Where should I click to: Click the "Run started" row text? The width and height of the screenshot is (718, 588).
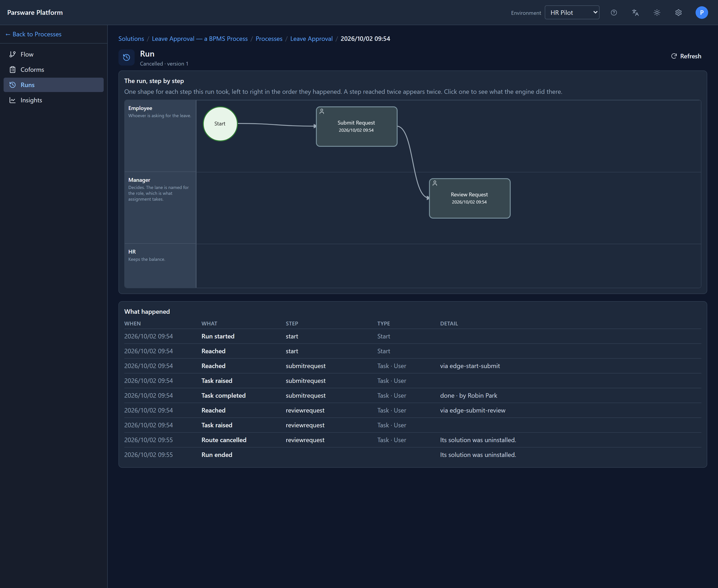click(218, 336)
